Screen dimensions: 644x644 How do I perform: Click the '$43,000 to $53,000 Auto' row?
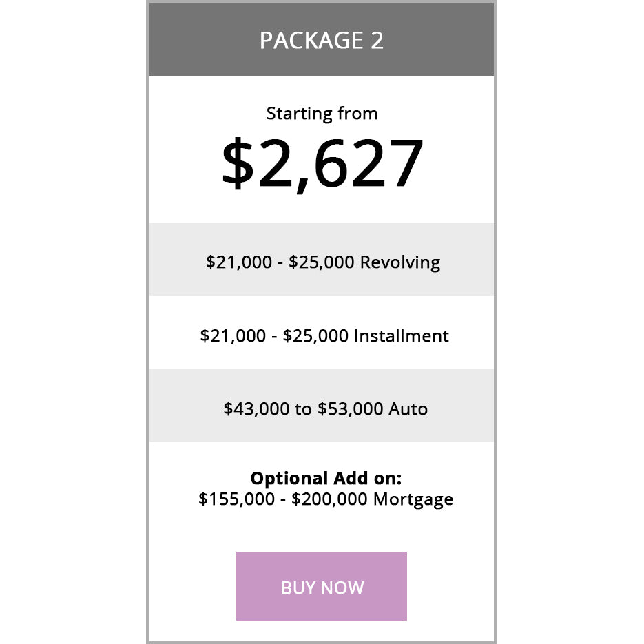(x=322, y=408)
